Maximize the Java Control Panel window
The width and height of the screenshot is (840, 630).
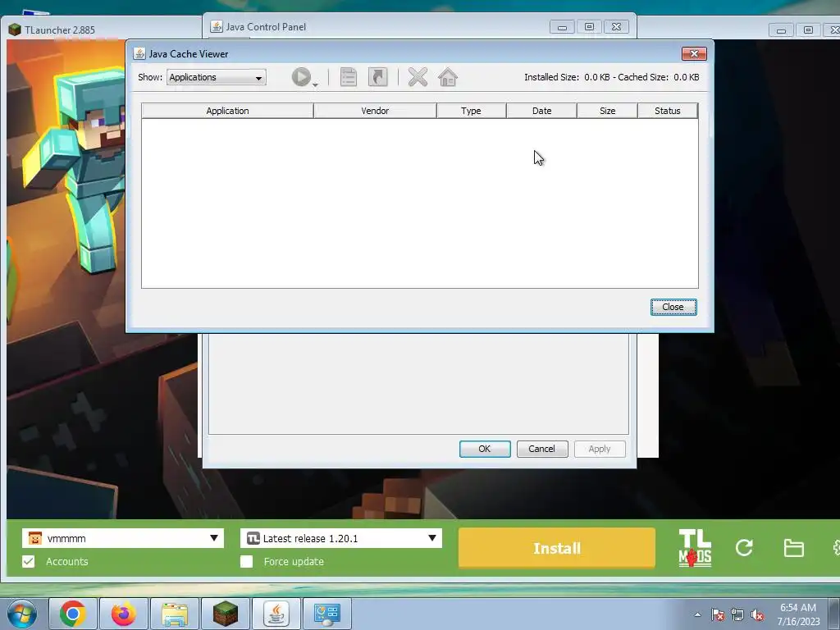click(x=589, y=27)
